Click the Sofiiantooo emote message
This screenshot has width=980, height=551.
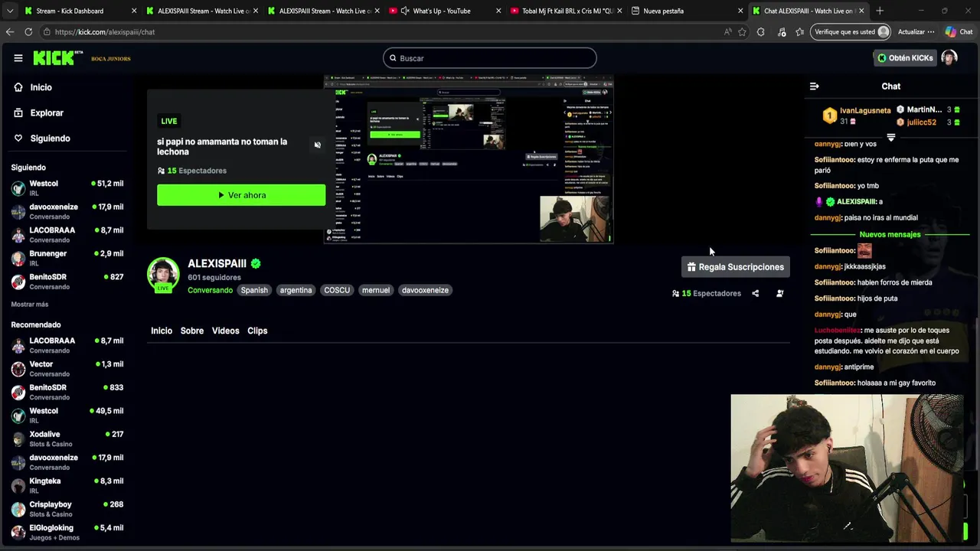click(x=843, y=250)
